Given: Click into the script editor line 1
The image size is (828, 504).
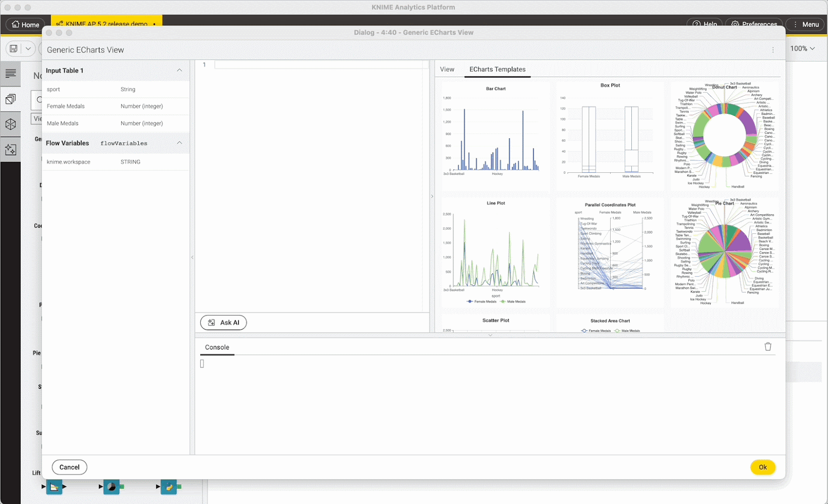Looking at the screenshot, I should click(321, 65).
